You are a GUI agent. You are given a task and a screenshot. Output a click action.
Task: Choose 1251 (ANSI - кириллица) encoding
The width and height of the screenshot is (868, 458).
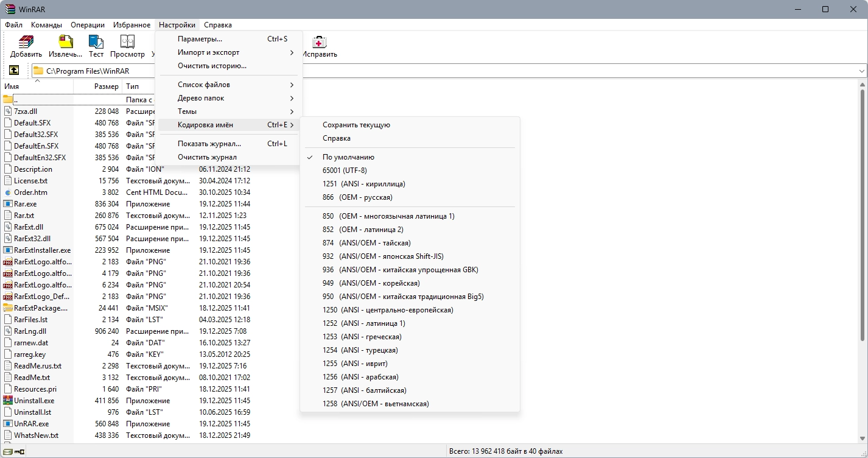410,184
